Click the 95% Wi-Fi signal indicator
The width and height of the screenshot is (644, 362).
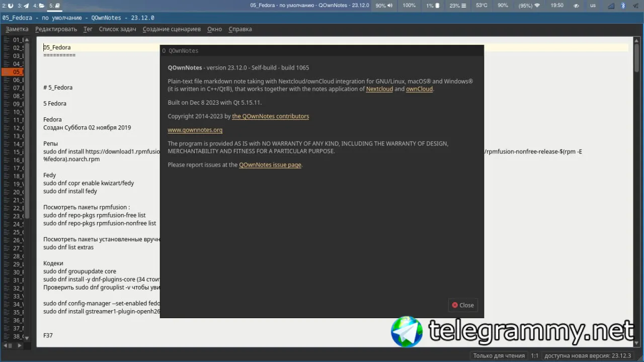pyautogui.click(x=529, y=6)
